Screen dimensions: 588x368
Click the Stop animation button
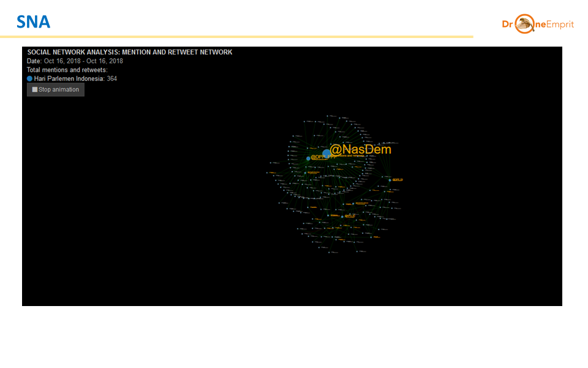coord(56,90)
